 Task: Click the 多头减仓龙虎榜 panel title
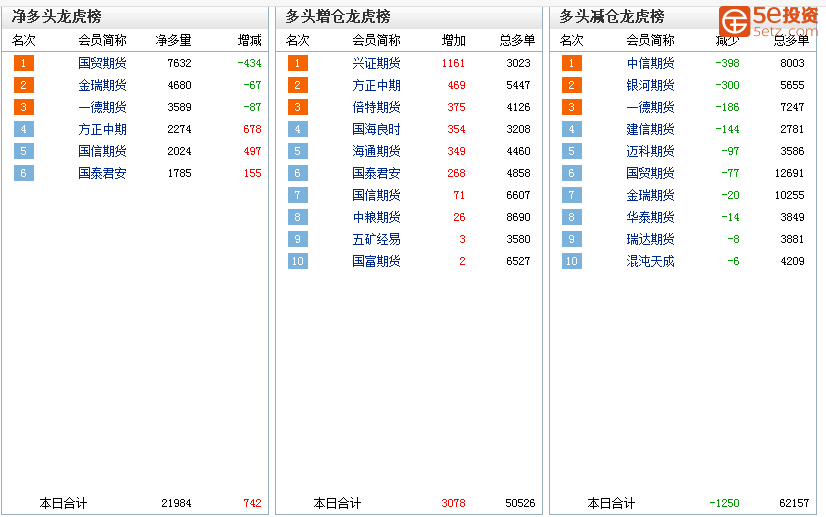point(612,17)
